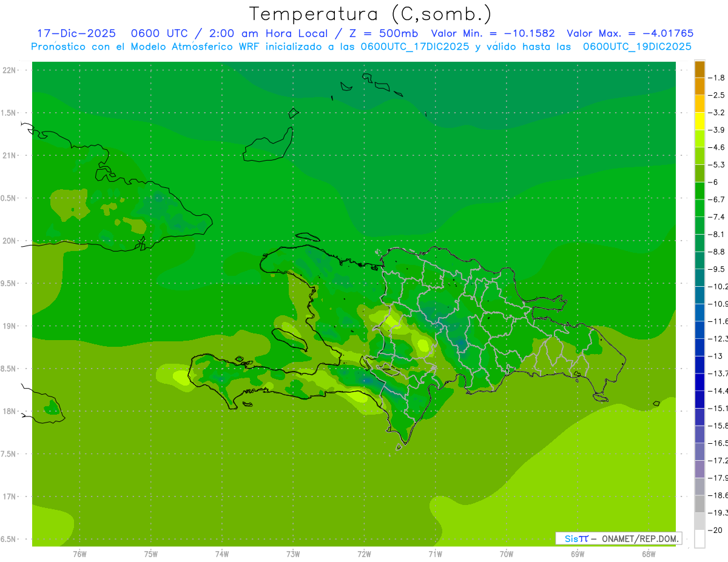Select the '17-Dic-2025' date text
Image resolution: width=728 pixels, height=562 pixels.
point(76,33)
